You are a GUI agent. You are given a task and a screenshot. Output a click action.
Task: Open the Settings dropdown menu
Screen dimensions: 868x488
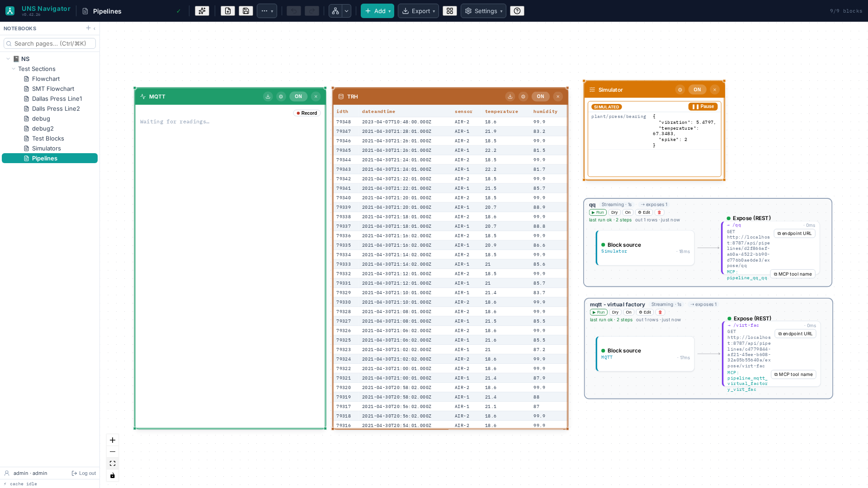483,11
